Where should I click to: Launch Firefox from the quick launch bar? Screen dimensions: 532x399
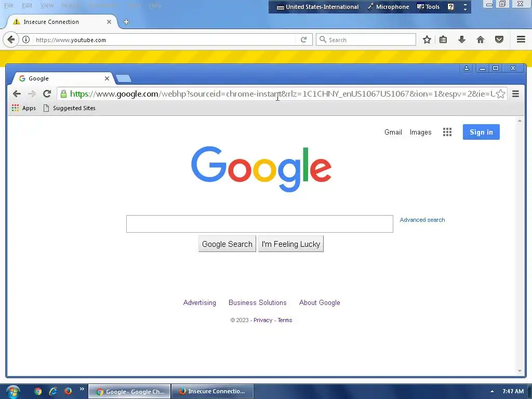pyautogui.click(x=68, y=391)
